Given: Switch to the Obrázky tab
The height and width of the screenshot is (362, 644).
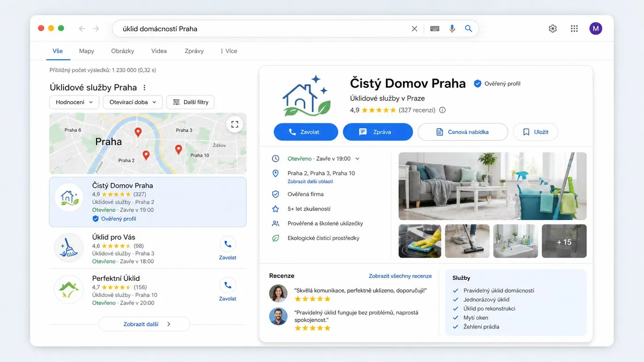Looking at the screenshot, I should [x=123, y=51].
